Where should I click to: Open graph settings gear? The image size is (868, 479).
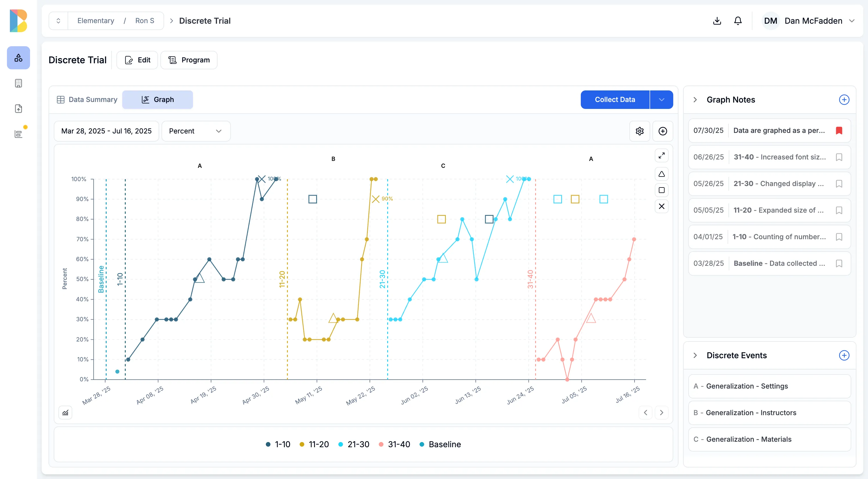pyautogui.click(x=639, y=131)
